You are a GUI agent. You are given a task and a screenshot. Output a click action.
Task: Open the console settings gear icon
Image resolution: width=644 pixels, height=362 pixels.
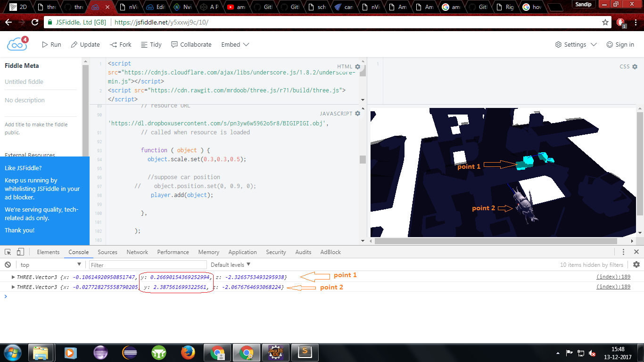(x=636, y=265)
